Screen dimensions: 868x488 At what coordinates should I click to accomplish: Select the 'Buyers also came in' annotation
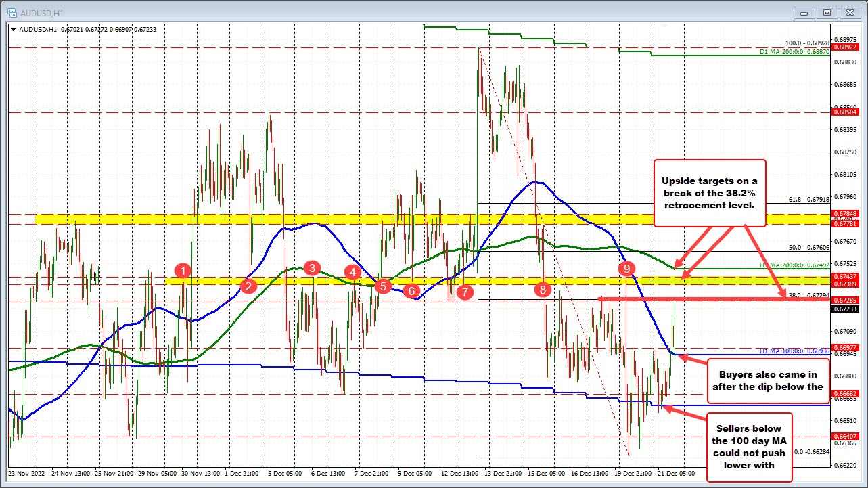pyautogui.click(x=768, y=381)
